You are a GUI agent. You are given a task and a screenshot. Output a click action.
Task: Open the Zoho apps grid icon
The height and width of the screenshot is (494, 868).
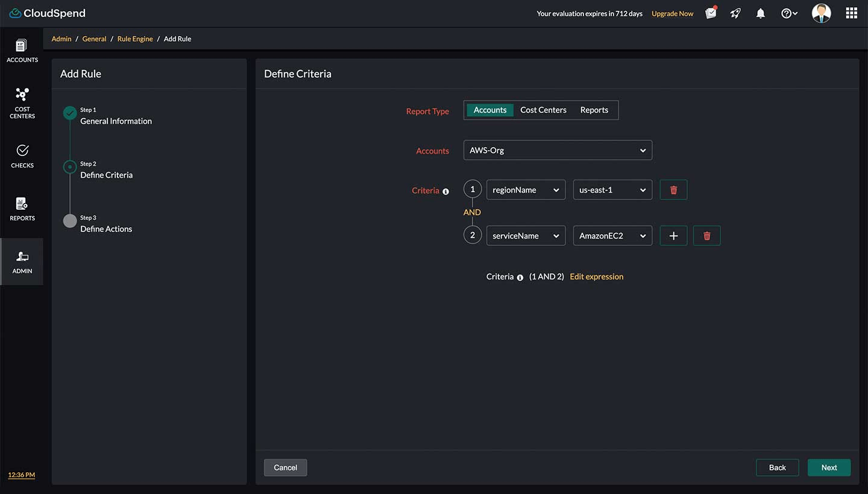click(x=851, y=13)
